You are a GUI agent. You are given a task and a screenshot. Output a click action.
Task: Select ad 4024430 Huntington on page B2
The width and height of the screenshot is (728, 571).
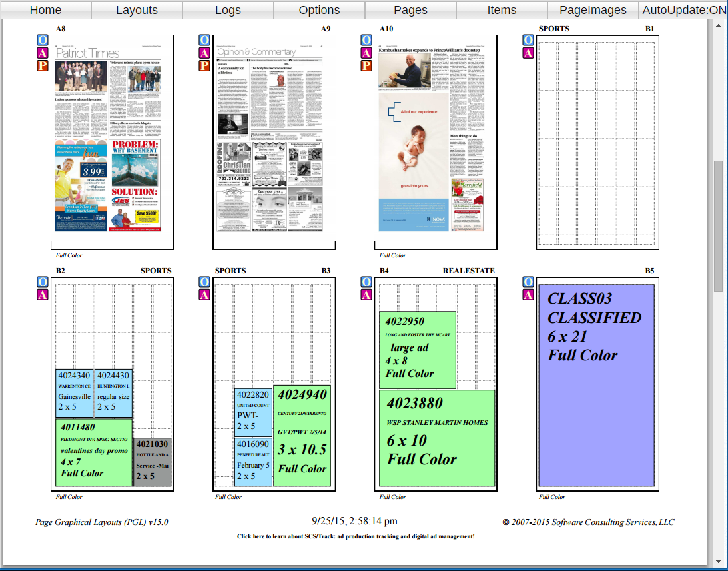tap(113, 393)
